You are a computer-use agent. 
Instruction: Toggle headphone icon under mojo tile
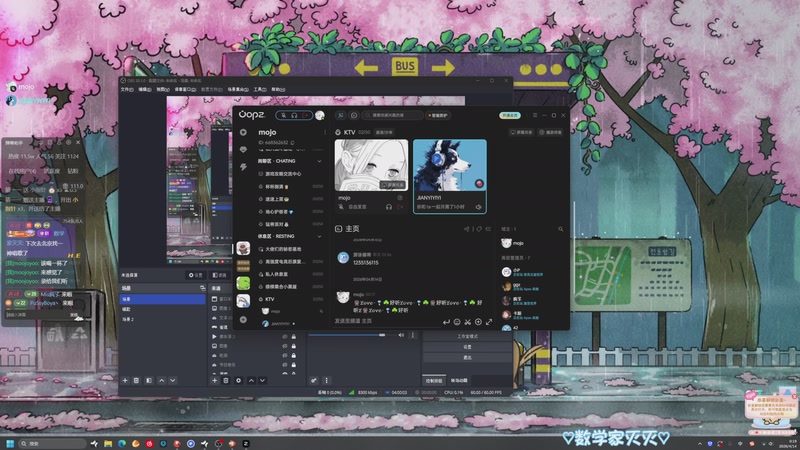[x=389, y=207]
